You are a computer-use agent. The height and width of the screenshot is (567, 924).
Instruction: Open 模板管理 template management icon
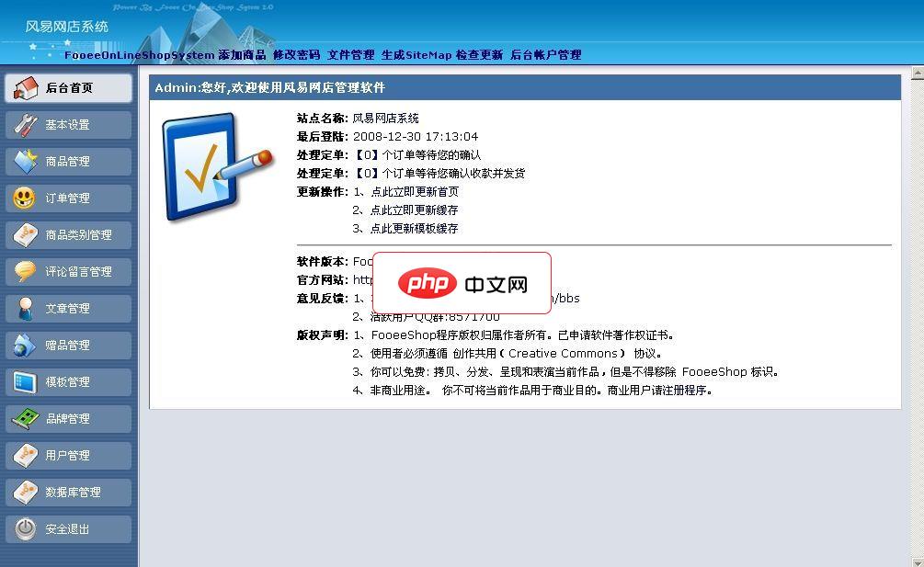pyautogui.click(x=23, y=381)
